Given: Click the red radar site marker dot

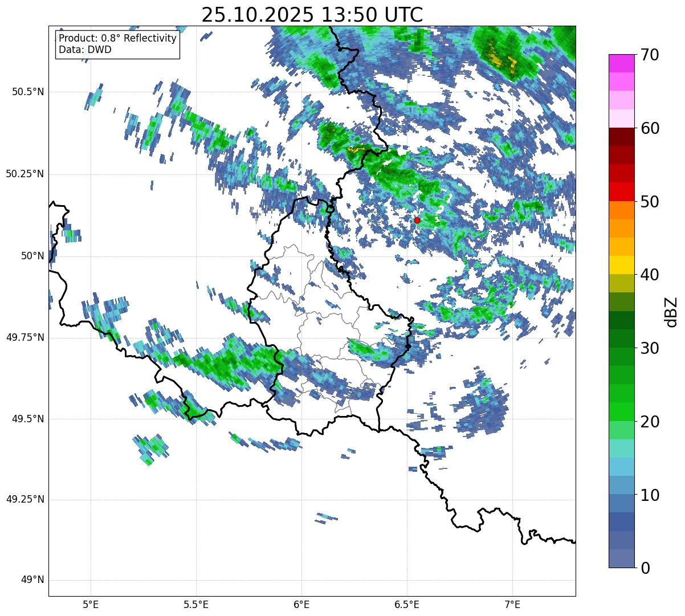Looking at the screenshot, I should click(417, 220).
